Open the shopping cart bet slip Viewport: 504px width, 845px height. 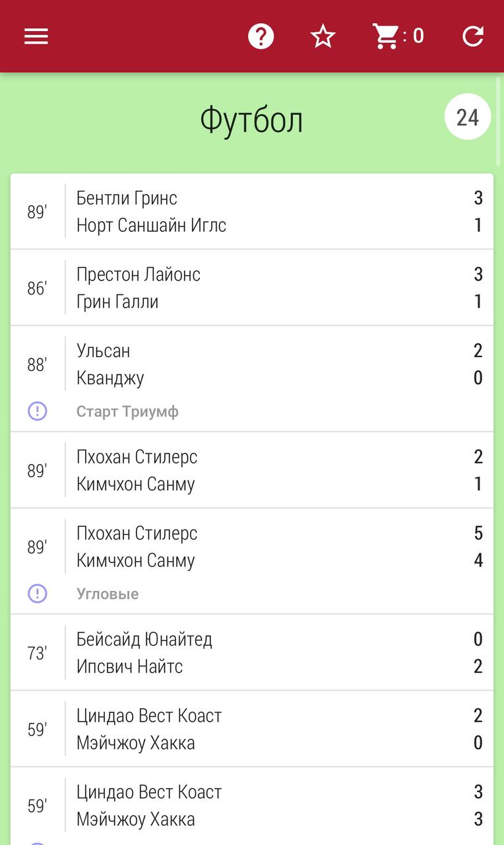(398, 36)
